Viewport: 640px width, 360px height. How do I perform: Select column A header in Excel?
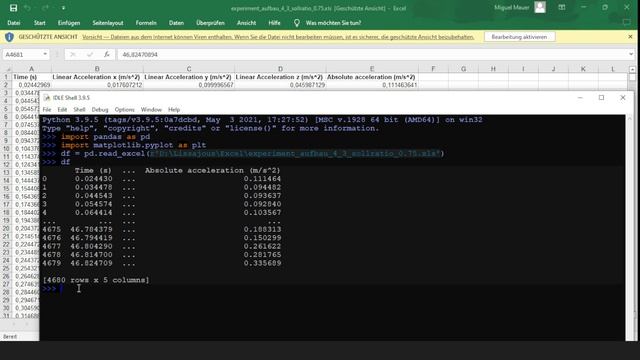click(x=31, y=69)
